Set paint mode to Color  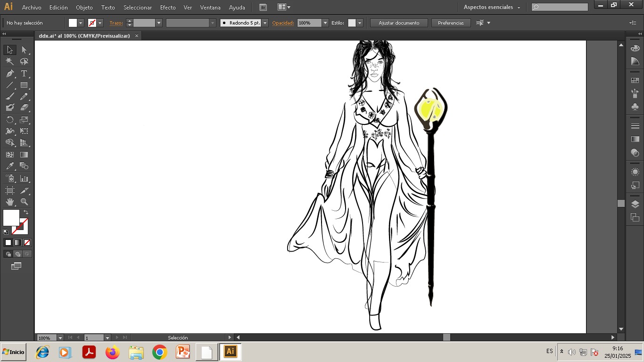tap(8, 243)
